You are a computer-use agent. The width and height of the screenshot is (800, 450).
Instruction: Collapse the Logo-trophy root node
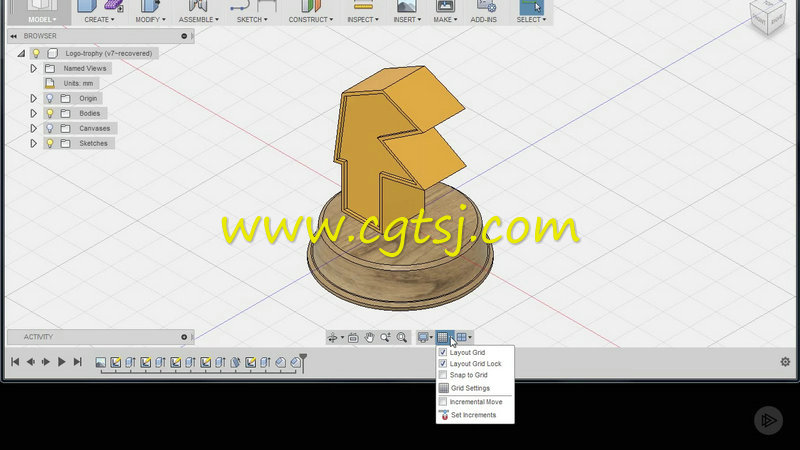point(21,53)
